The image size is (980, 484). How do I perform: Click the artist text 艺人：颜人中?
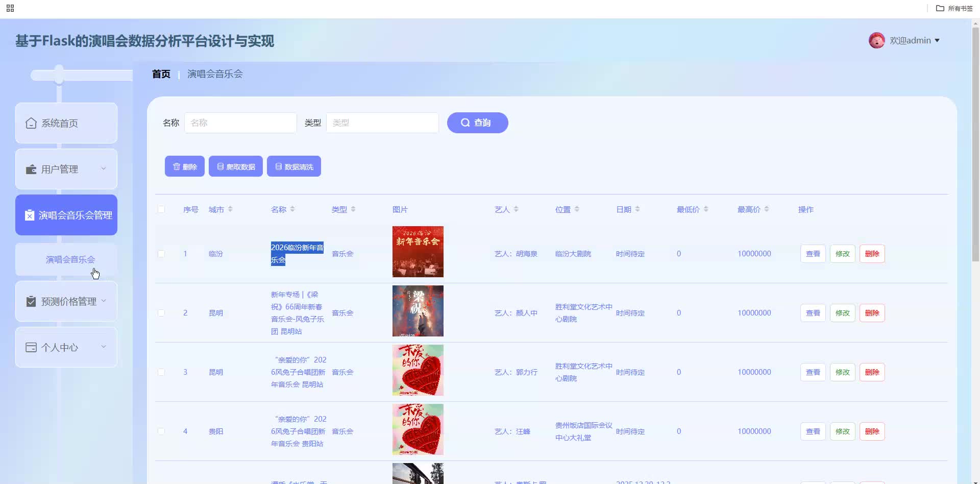pyautogui.click(x=516, y=313)
